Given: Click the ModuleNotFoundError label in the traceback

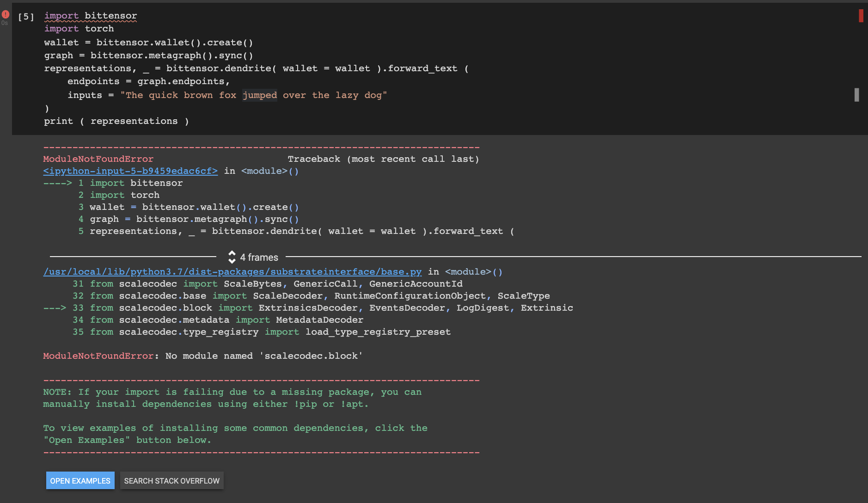Looking at the screenshot, I should [98, 159].
